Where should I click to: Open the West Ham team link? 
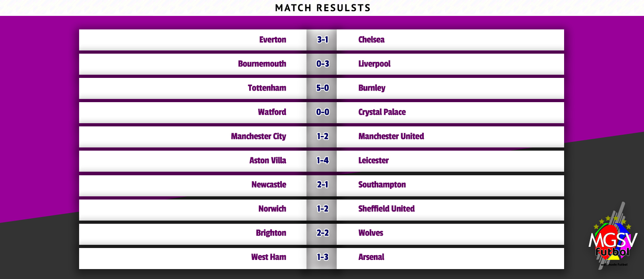tap(268, 257)
